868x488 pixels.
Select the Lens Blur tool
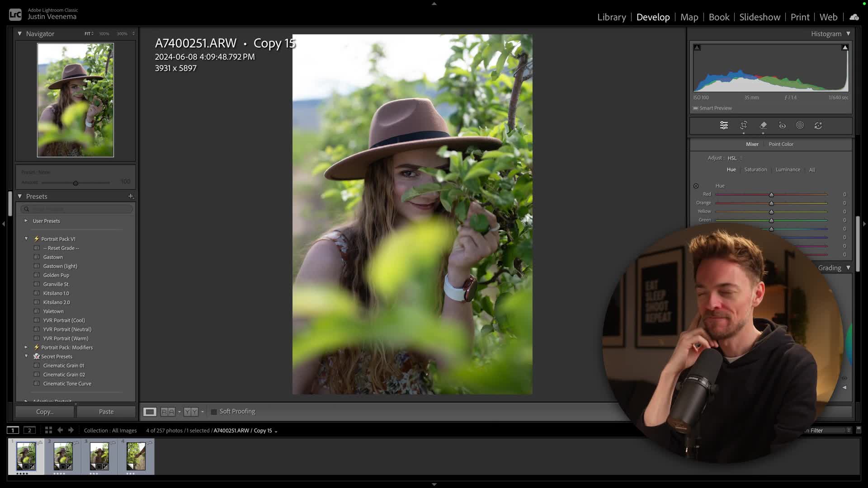pos(818,125)
